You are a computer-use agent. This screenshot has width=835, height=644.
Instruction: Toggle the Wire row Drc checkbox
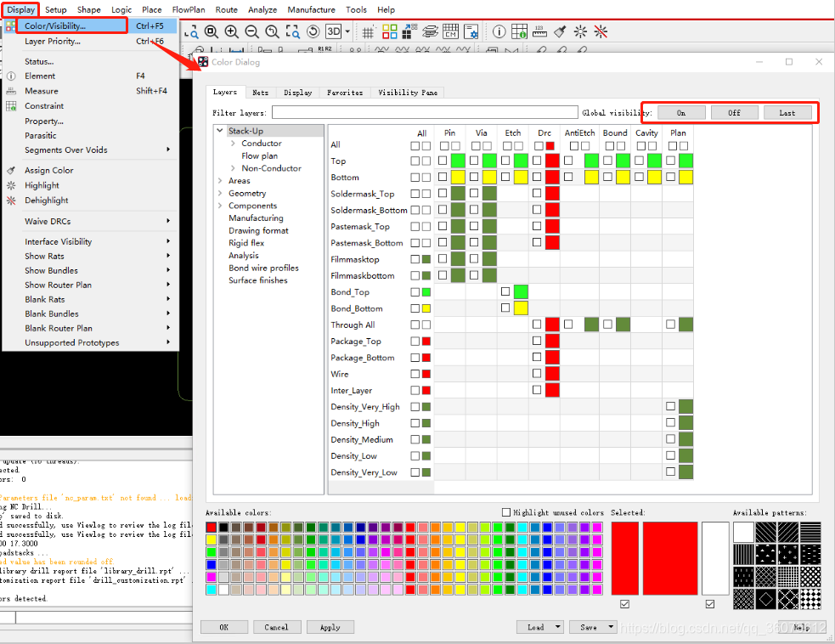click(537, 374)
